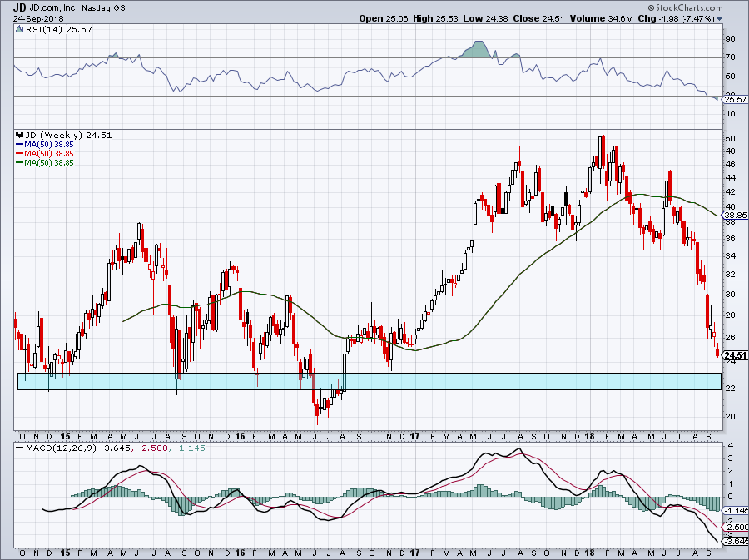Click the 25.57 RSI tag on right axis
Viewport: 749px width, 560px height.
pos(735,99)
